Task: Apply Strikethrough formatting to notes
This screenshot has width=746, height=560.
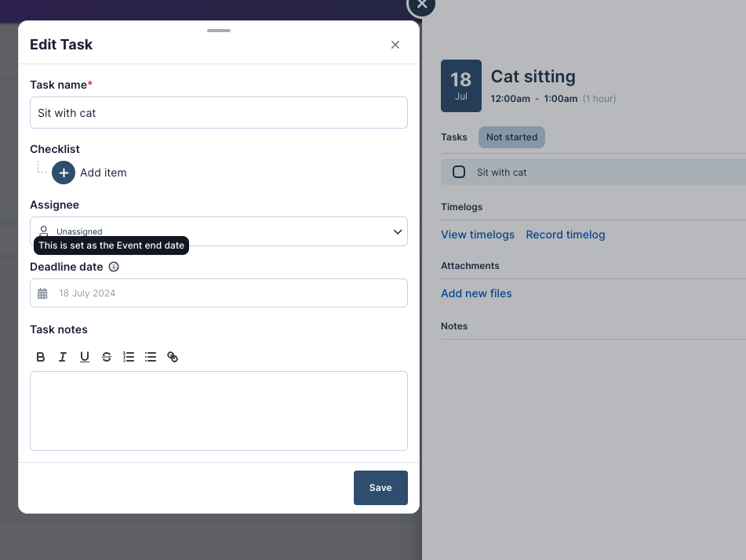Action: [107, 357]
